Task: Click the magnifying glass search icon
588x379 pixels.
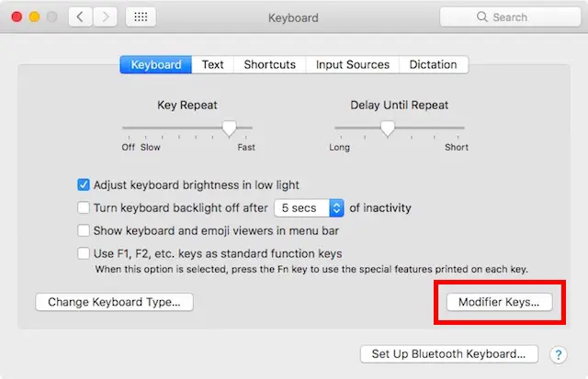Action: (x=481, y=17)
